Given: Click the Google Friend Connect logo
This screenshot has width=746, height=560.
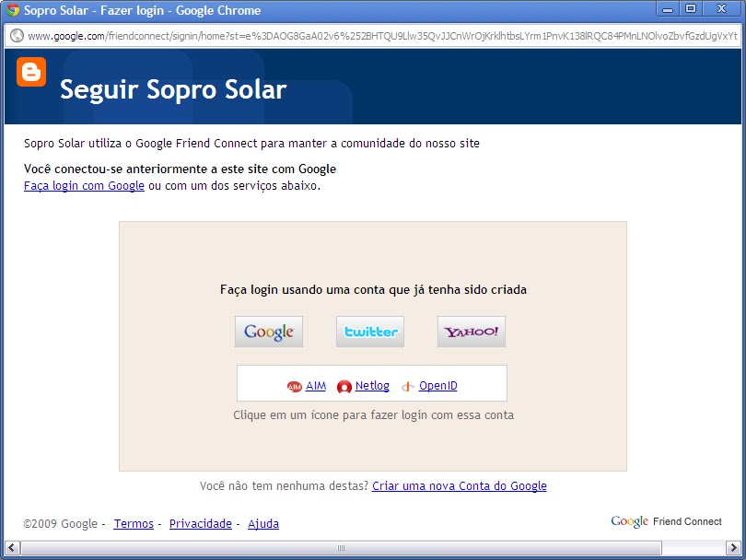Looking at the screenshot, I should click(666, 521).
